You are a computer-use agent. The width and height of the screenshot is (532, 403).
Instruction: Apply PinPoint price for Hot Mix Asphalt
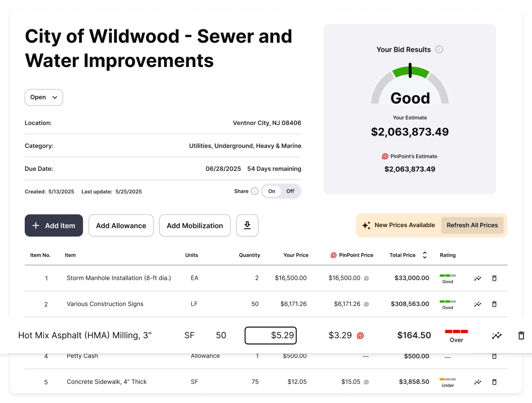(x=360, y=336)
